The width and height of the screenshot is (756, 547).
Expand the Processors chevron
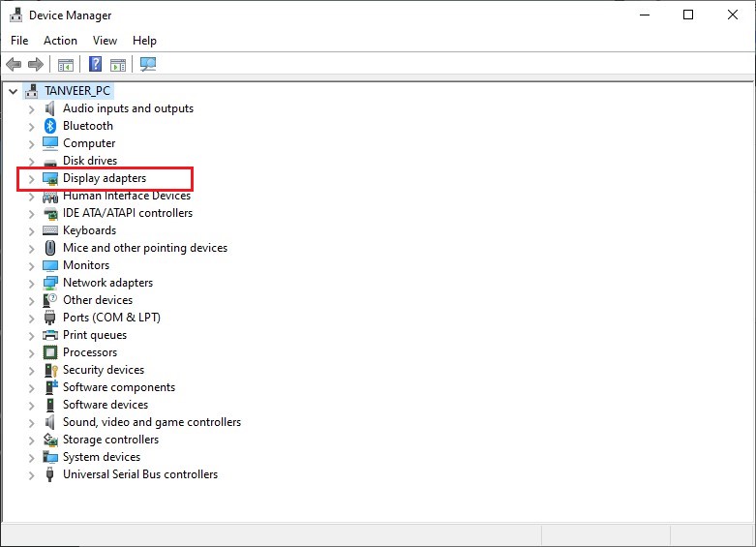tap(31, 353)
